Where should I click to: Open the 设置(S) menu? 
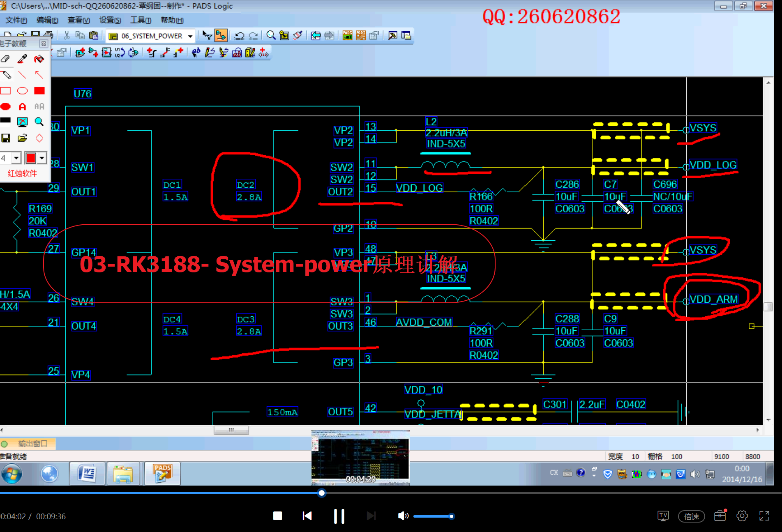click(110, 20)
